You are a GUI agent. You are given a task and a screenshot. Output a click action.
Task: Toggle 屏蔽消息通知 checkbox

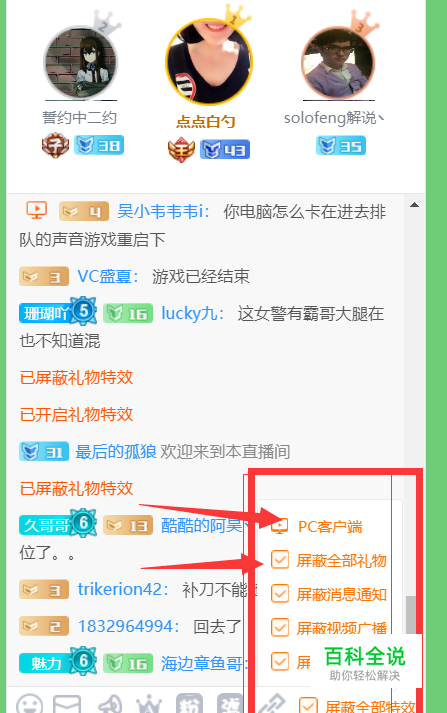[280, 593]
